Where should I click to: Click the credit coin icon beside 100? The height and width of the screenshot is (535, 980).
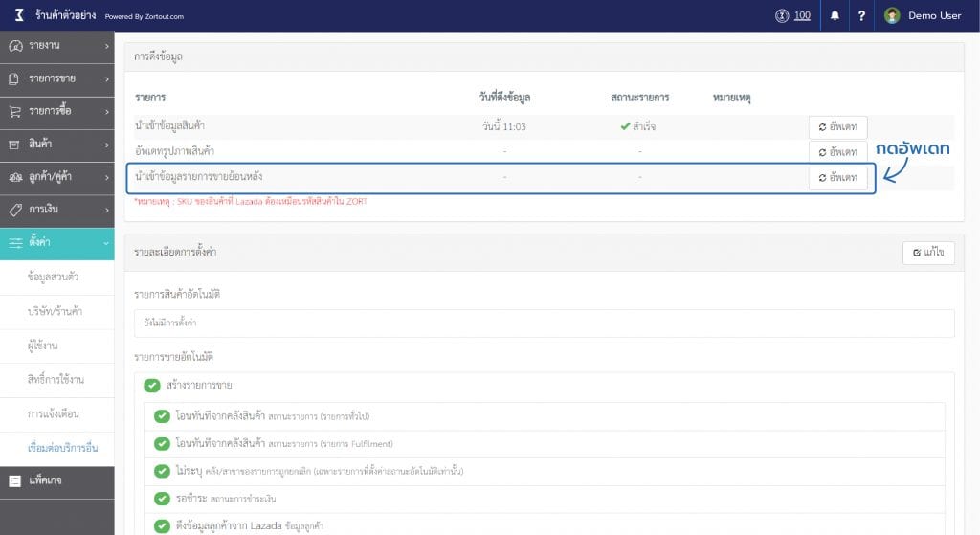click(782, 15)
